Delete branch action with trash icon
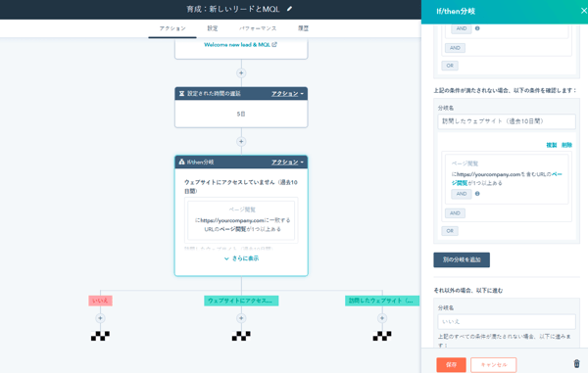Viewport: 588px width, 373px height. [x=577, y=363]
